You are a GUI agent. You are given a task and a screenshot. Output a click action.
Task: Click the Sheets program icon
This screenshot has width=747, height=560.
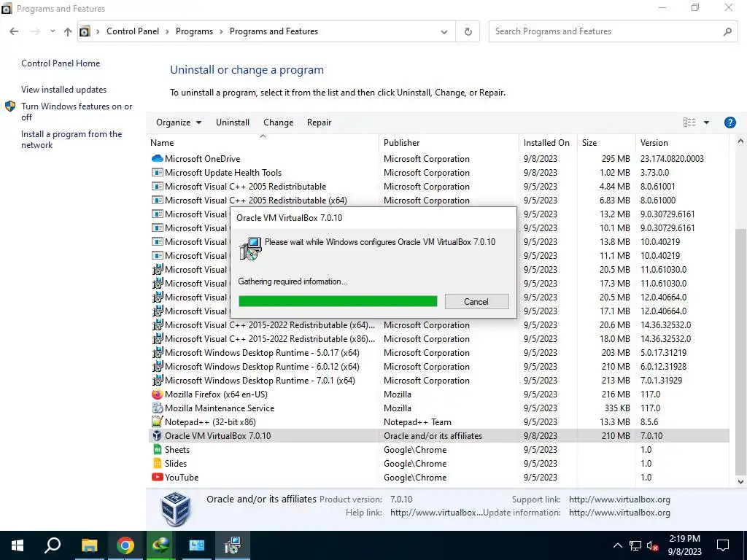pyautogui.click(x=157, y=449)
